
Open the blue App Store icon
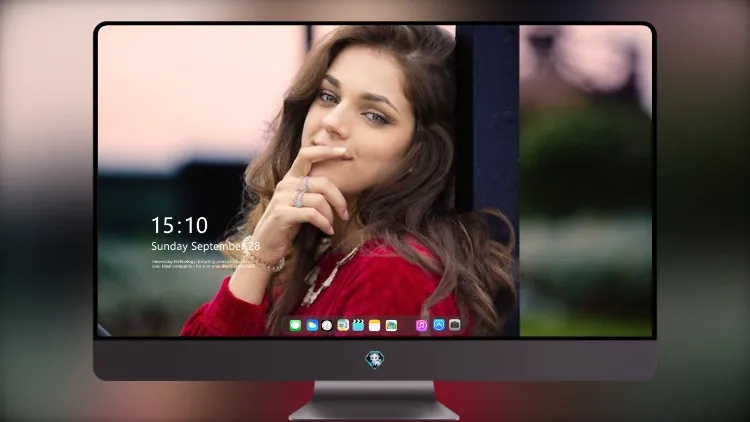tap(439, 325)
